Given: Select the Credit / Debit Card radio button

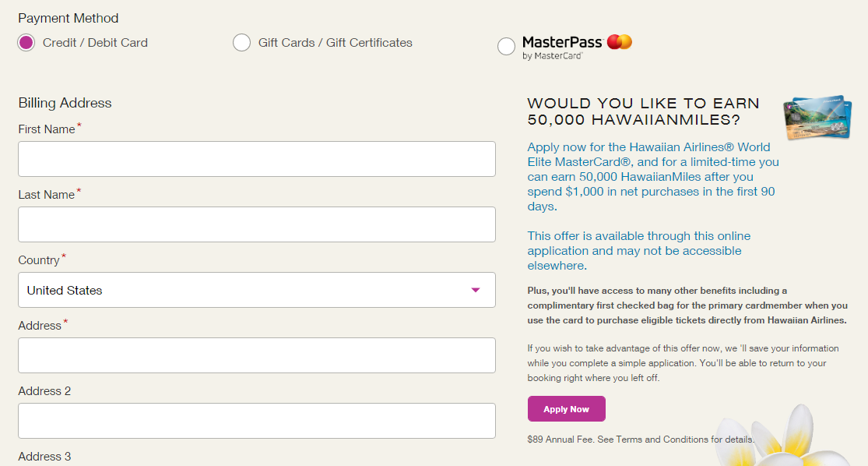Looking at the screenshot, I should point(26,43).
